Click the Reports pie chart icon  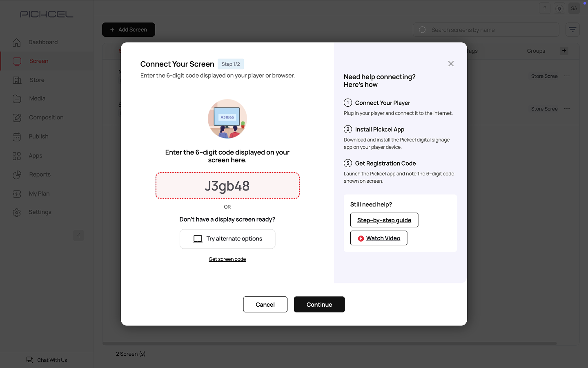click(17, 175)
